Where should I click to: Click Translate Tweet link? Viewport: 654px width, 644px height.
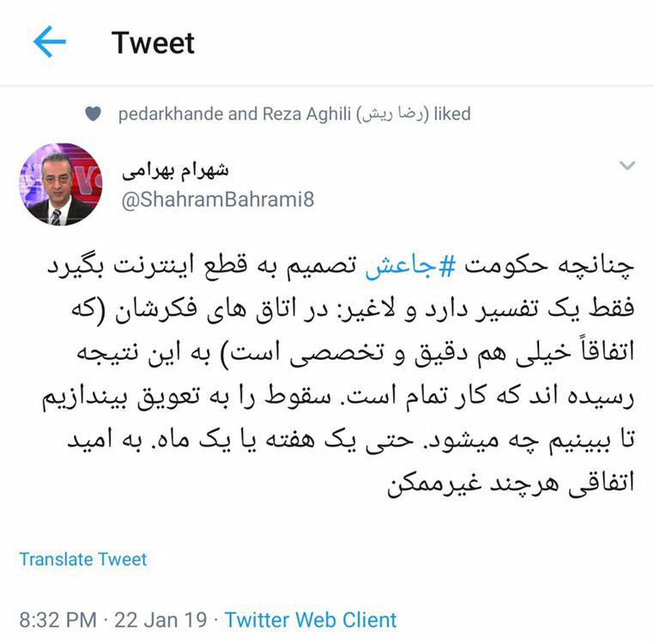pyautogui.click(x=83, y=559)
